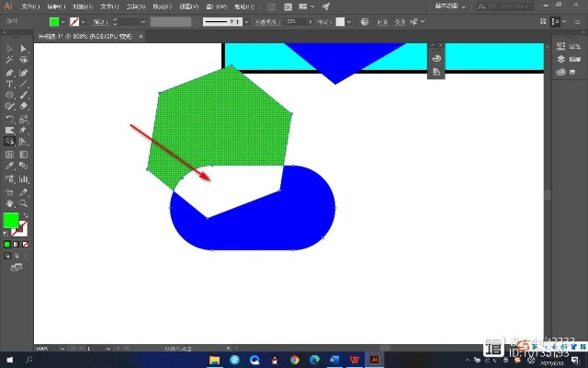Select the Slice tool
588x368 pixels.
[x=23, y=192]
